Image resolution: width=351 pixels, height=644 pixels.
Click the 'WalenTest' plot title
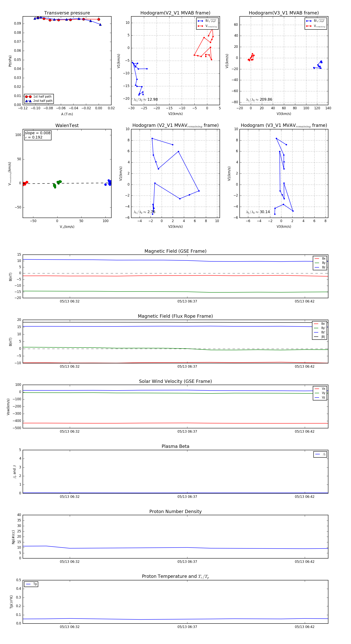pyautogui.click(x=67, y=125)
